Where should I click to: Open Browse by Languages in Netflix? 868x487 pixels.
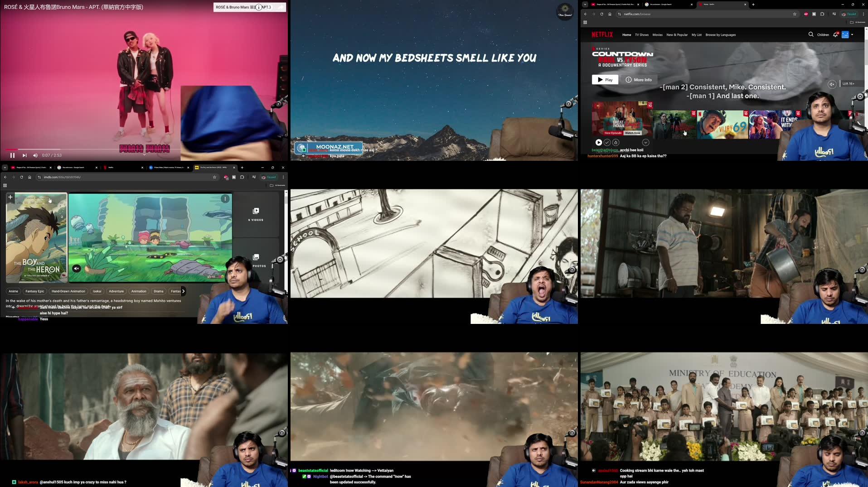720,35
